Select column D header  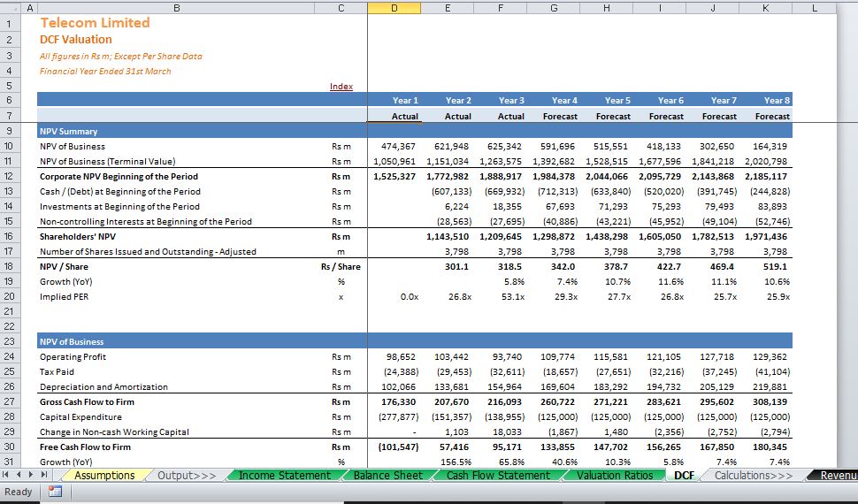394,8
